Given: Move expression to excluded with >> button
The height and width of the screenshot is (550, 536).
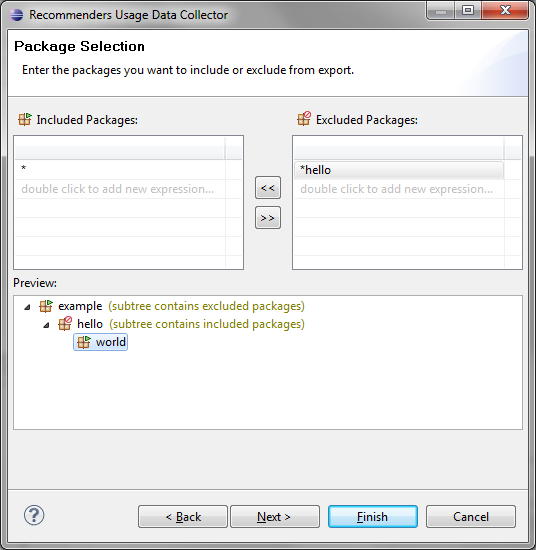Looking at the screenshot, I should tap(268, 218).
